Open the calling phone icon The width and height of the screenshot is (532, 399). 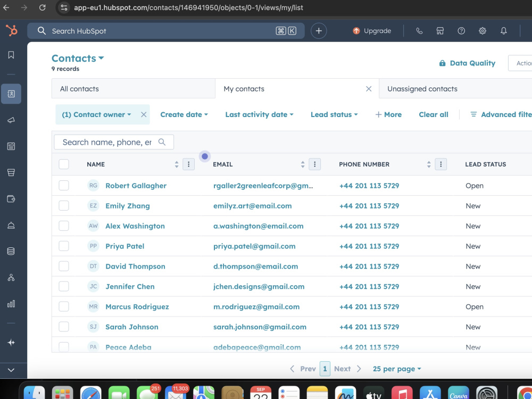(x=419, y=31)
